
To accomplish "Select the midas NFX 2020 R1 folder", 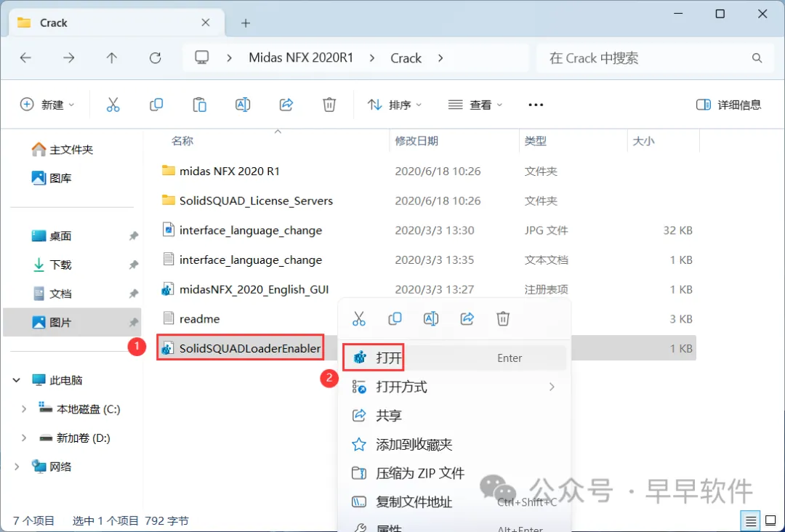I will (229, 172).
